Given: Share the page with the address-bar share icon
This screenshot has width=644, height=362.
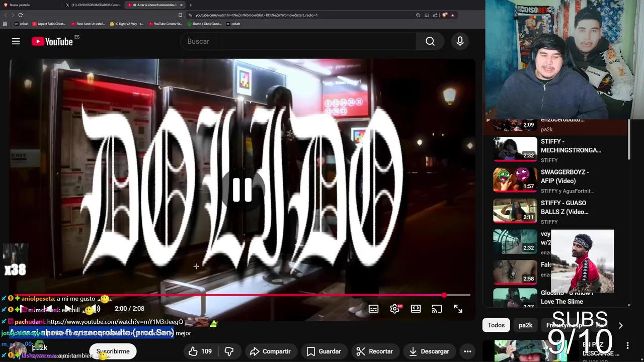Looking at the screenshot, I should point(435,15).
